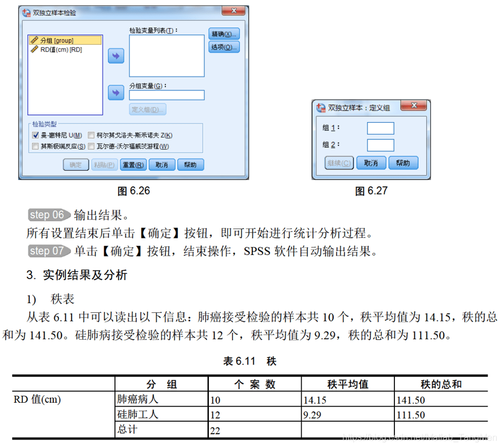Click the step 06 label
Screen dimensions: 502x448
[x=49, y=215]
